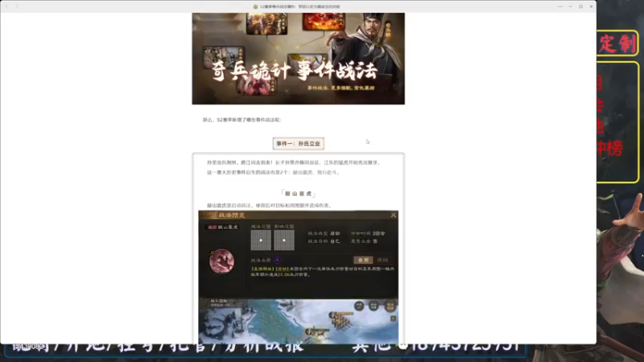Close the 战法预览 dialog with the X
Screen dimensions: 644x362
click(x=393, y=215)
